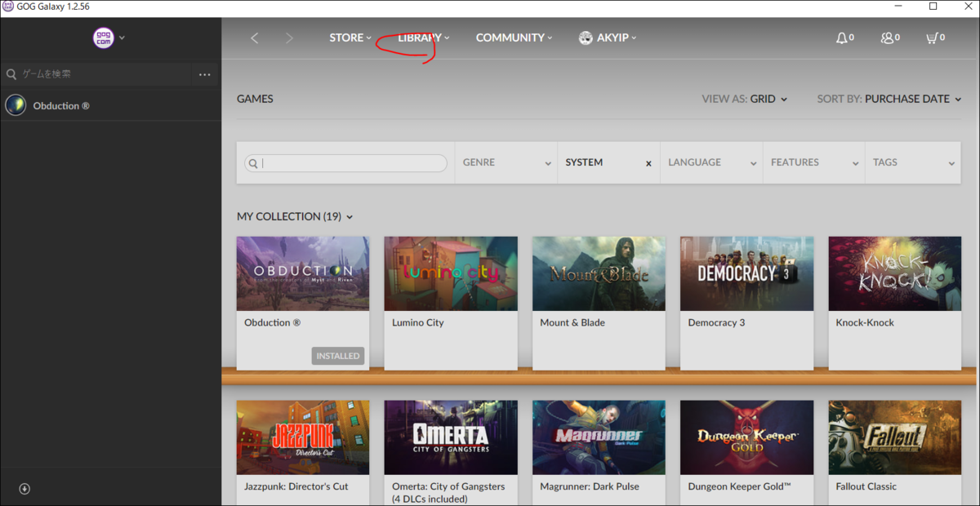The height and width of the screenshot is (506, 980).
Task: Open the shopping cart icon
Action: [931, 38]
